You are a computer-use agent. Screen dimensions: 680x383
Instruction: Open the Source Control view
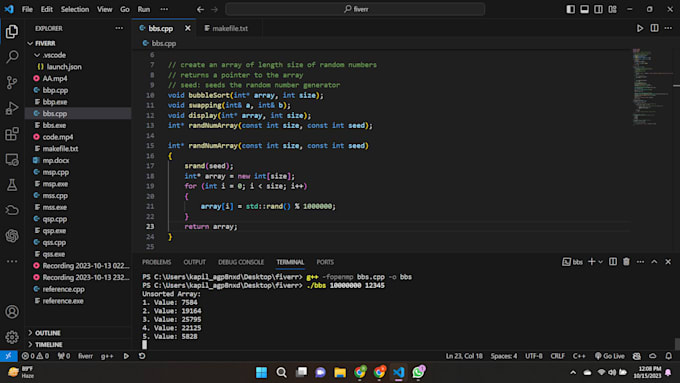tap(12, 82)
